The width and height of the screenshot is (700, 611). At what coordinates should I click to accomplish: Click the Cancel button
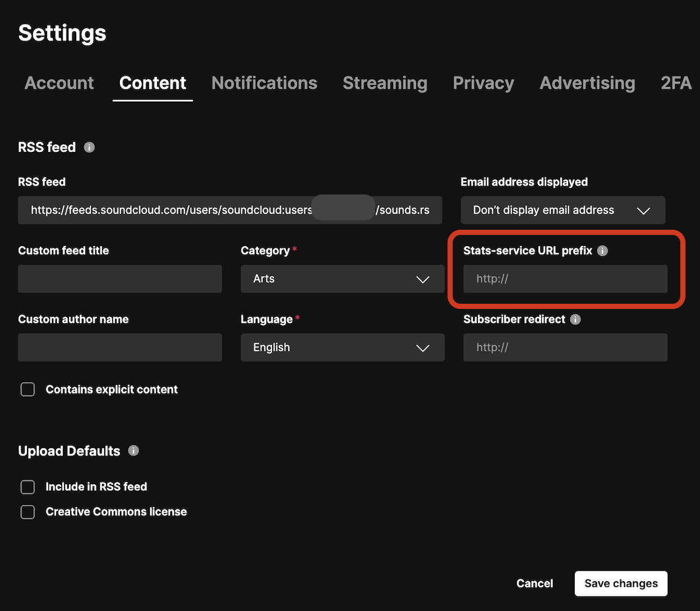[535, 584]
